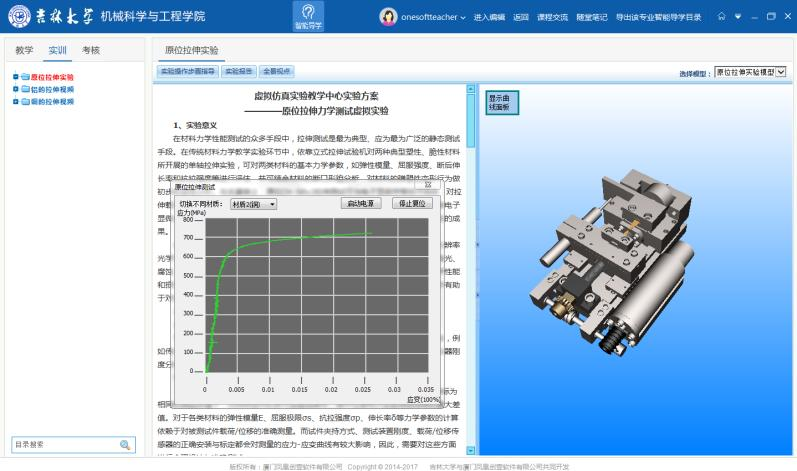Viewport: 797px width, 471px height.
Task: Click the document vertical scrollbar thumb
Action: tap(471, 120)
